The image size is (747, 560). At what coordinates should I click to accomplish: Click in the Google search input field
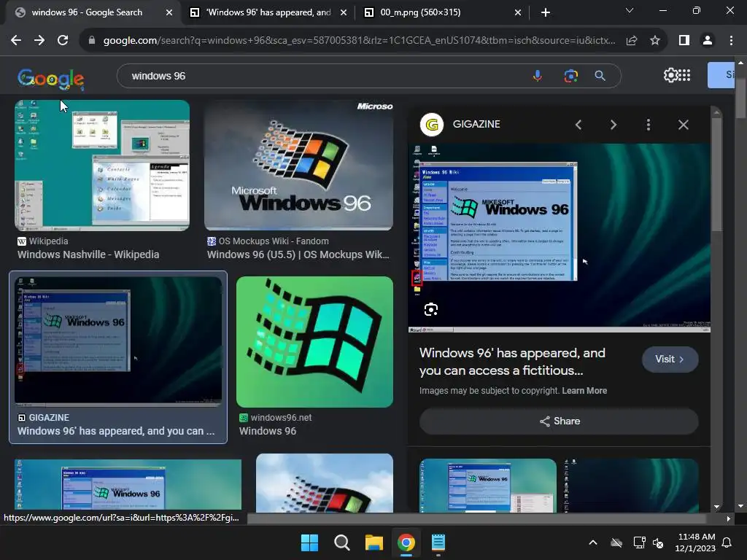324,76
